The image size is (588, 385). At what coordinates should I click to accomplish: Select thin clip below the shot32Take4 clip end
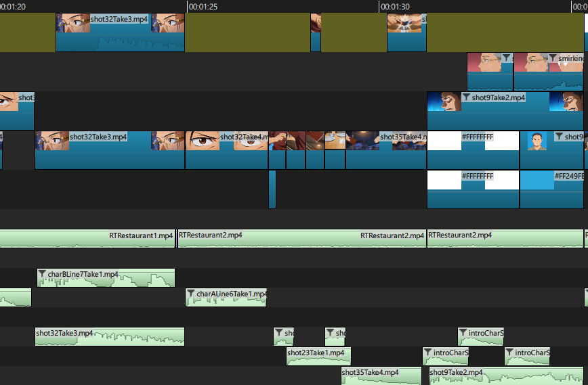272,189
